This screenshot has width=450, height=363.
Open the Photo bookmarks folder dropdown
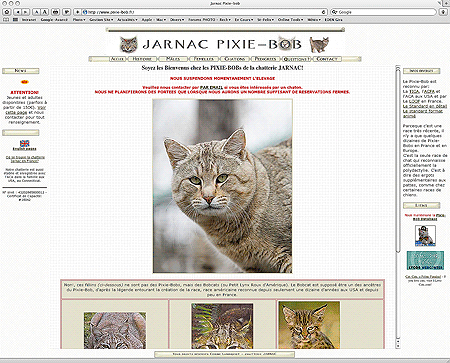pos(79,20)
